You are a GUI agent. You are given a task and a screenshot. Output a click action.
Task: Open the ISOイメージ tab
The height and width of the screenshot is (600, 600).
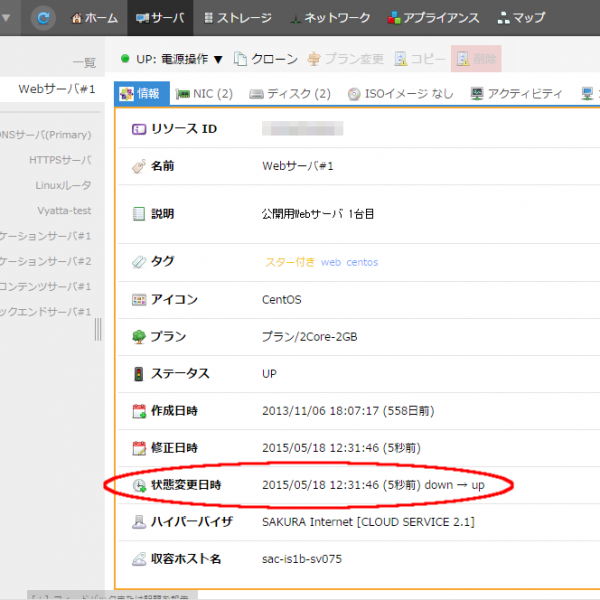[400, 94]
